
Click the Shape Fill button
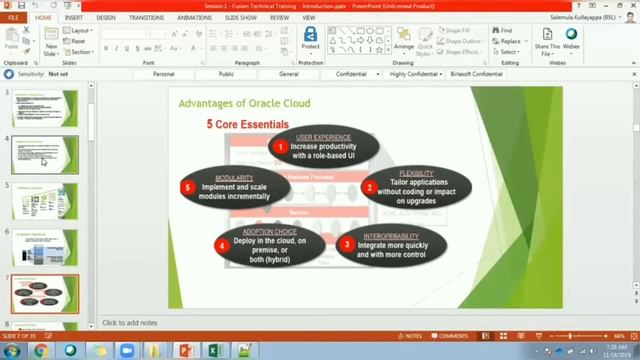453,31
